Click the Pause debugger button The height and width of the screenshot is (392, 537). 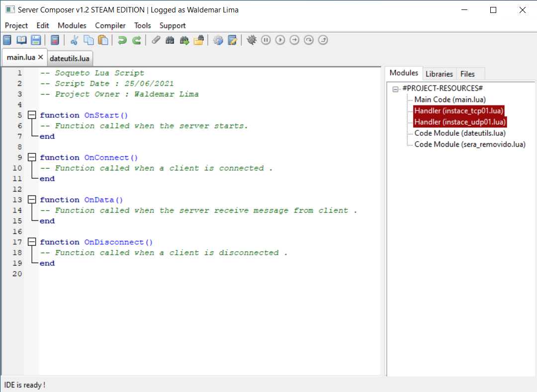266,40
